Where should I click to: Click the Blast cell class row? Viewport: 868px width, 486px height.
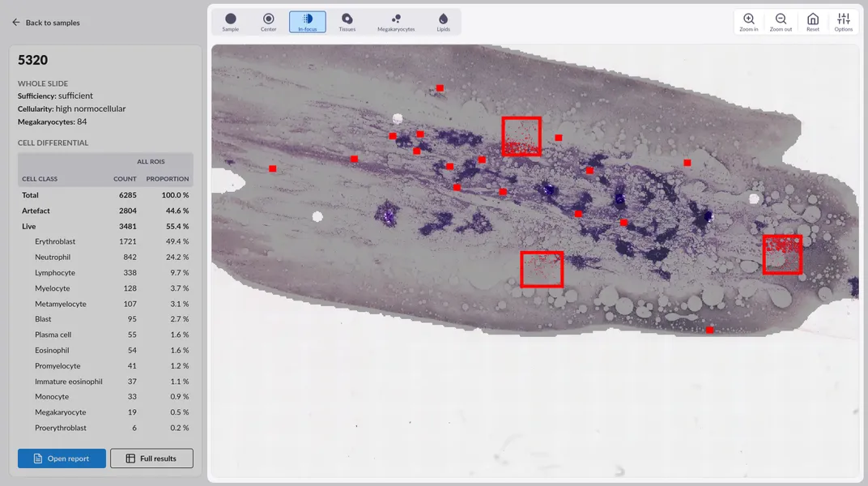(105, 319)
